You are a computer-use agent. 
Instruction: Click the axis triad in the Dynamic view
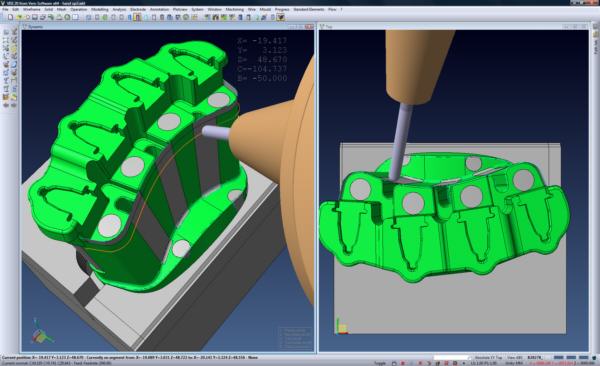(x=40, y=333)
